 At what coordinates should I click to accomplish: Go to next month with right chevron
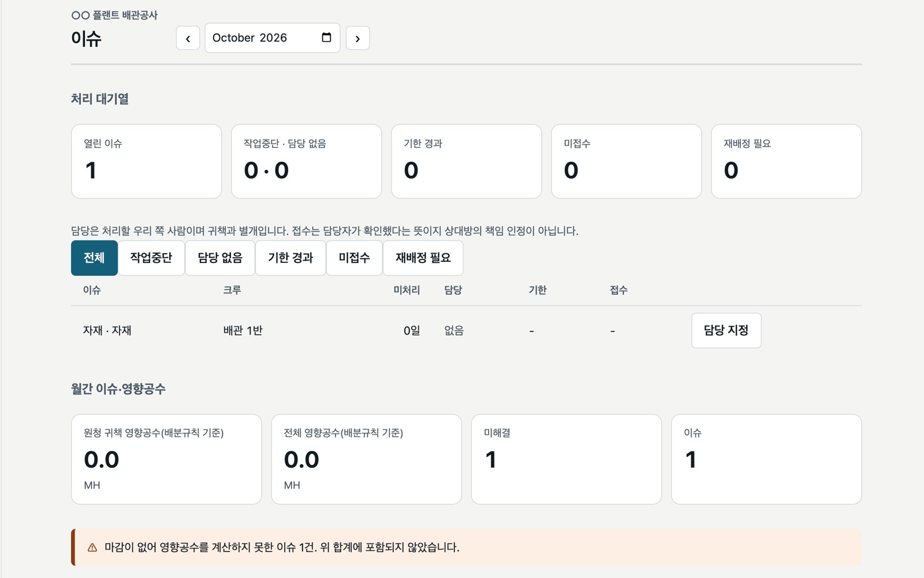coord(357,38)
